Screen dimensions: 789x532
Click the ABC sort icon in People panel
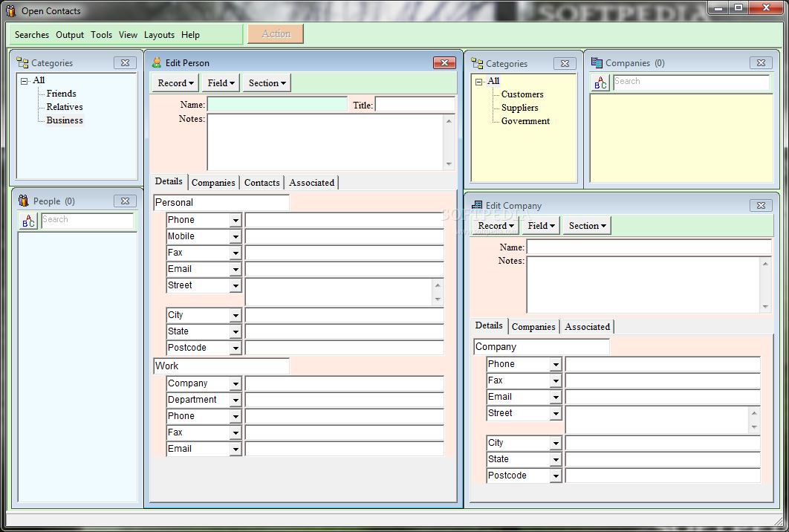[x=28, y=221]
